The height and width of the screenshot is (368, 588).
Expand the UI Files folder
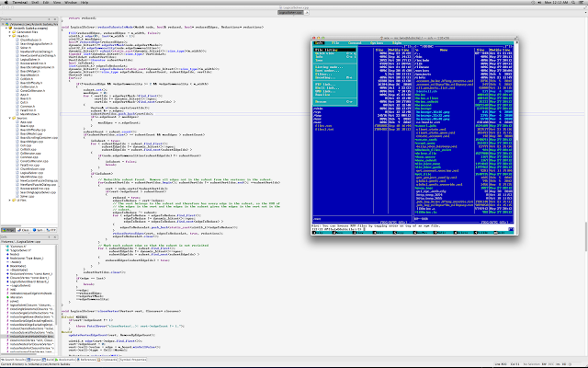click(10, 201)
